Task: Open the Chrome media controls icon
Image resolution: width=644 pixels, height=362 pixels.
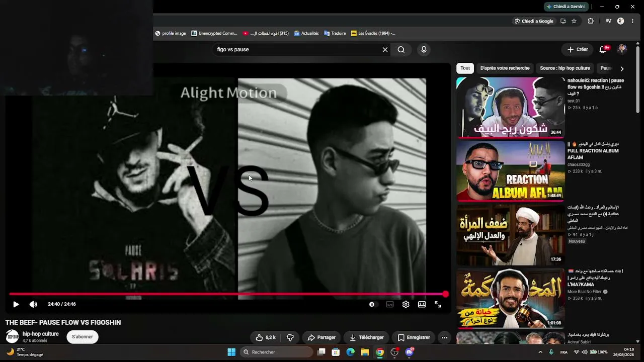Action: point(608,21)
